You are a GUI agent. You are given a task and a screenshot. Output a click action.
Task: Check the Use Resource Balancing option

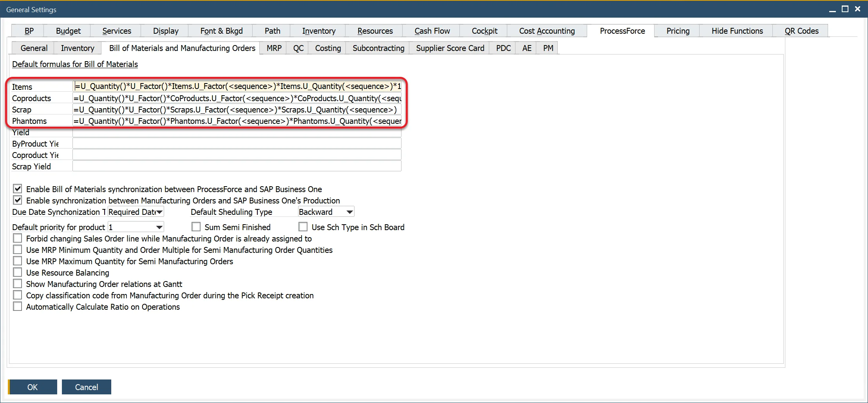pos(18,272)
